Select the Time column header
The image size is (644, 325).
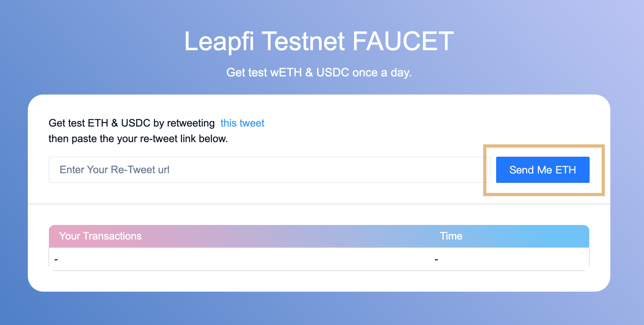[x=451, y=236]
